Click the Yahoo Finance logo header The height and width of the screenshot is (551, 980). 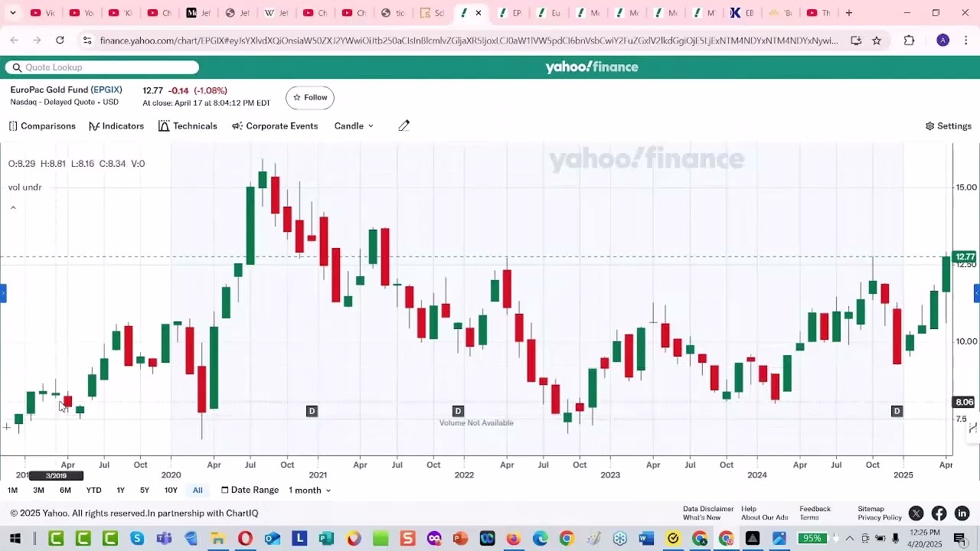tap(592, 67)
